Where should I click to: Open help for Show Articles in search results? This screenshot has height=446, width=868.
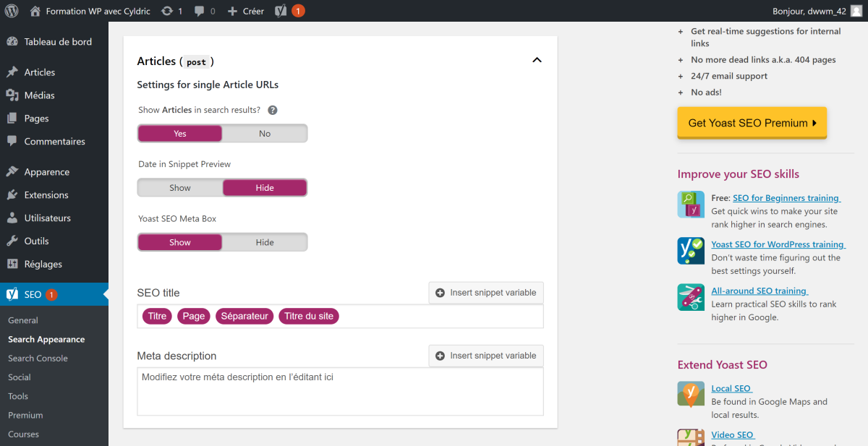tap(273, 111)
